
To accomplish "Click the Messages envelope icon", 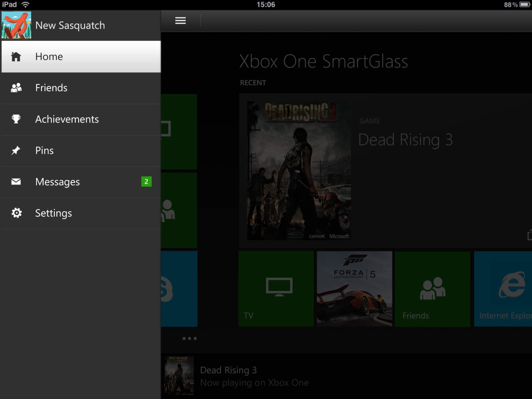I will tap(16, 182).
